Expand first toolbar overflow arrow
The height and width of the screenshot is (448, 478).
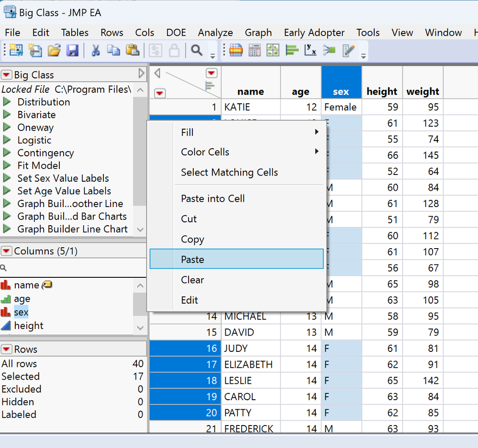212,56
